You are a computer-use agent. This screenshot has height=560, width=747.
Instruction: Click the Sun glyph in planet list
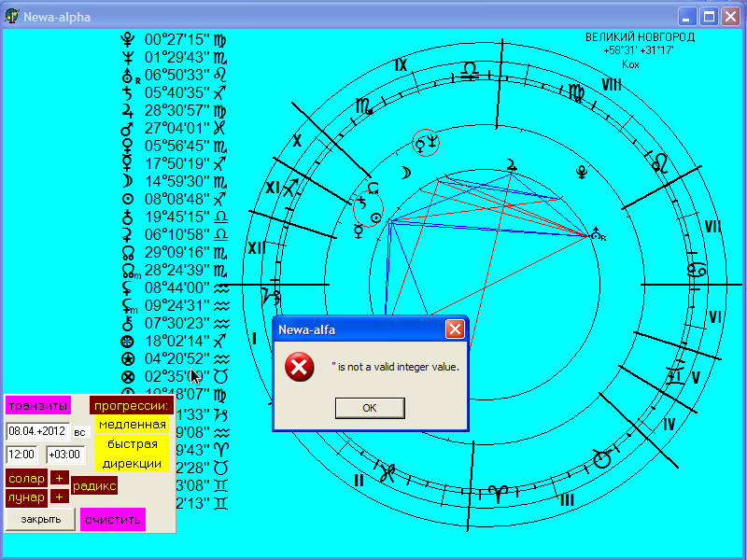point(128,199)
